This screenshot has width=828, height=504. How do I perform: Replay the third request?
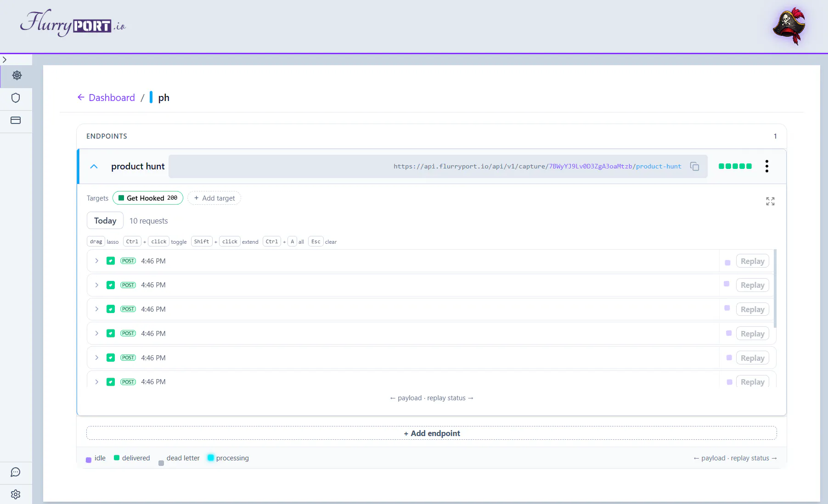point(752,309)
